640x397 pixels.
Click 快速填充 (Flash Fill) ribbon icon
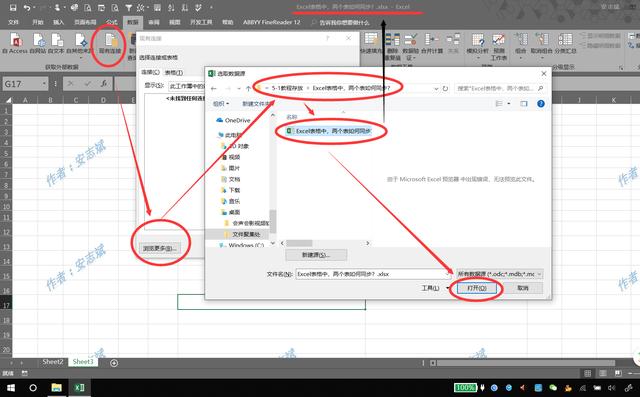click(371, 43)
